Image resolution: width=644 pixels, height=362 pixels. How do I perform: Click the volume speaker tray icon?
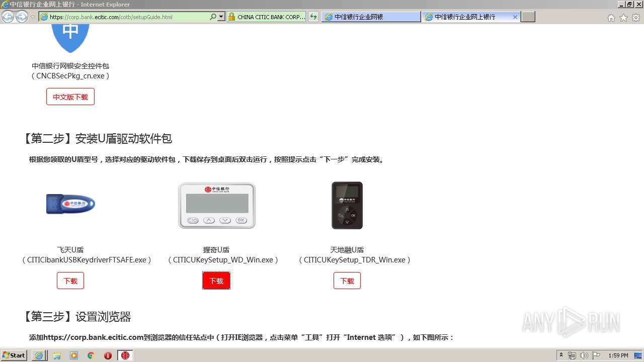coord(584,355)
